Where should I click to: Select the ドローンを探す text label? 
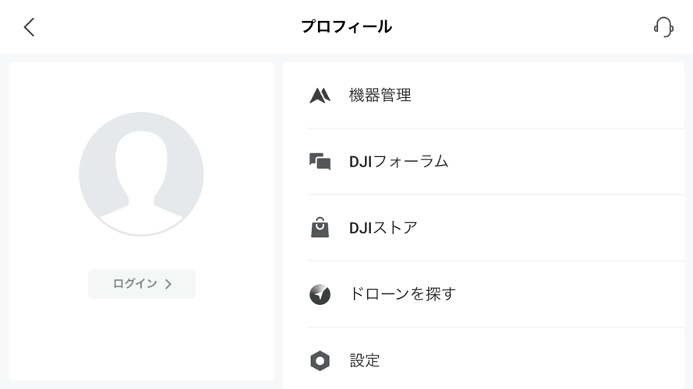pyautogui.click(x=402, y=294)
